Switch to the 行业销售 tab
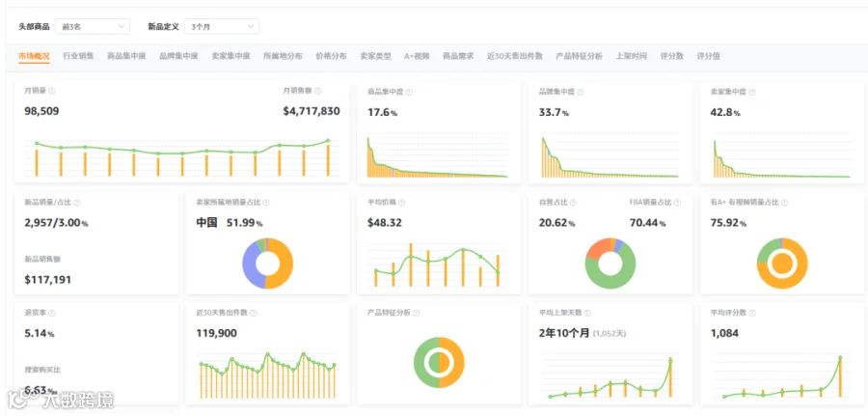The image size is (868, 416). [78, 56]
